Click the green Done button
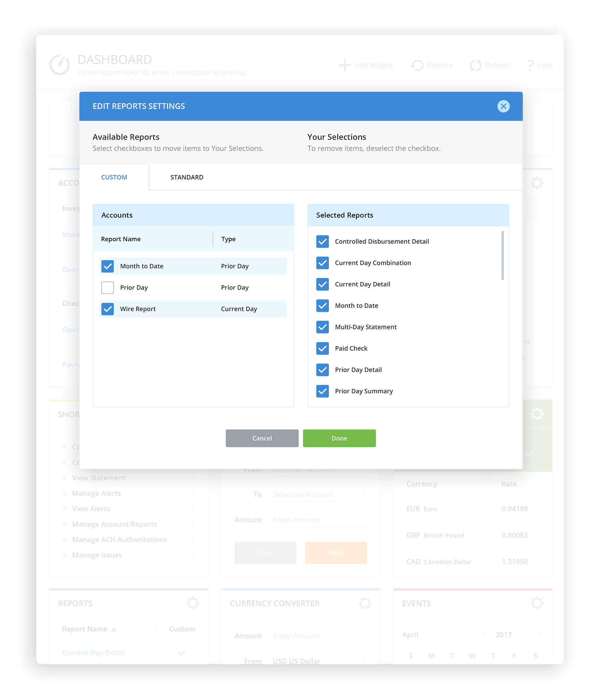Screen dimensions: 598x700 [x=339, y=438]
